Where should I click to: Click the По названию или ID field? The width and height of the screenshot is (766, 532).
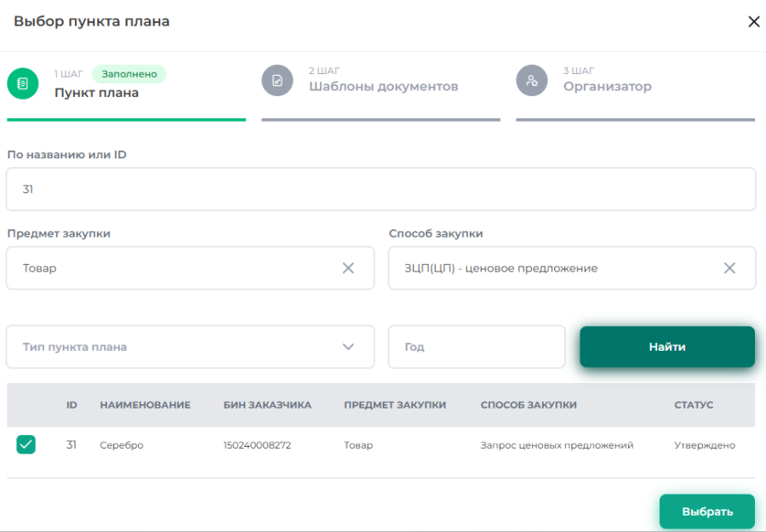click(x=380, y=189)
